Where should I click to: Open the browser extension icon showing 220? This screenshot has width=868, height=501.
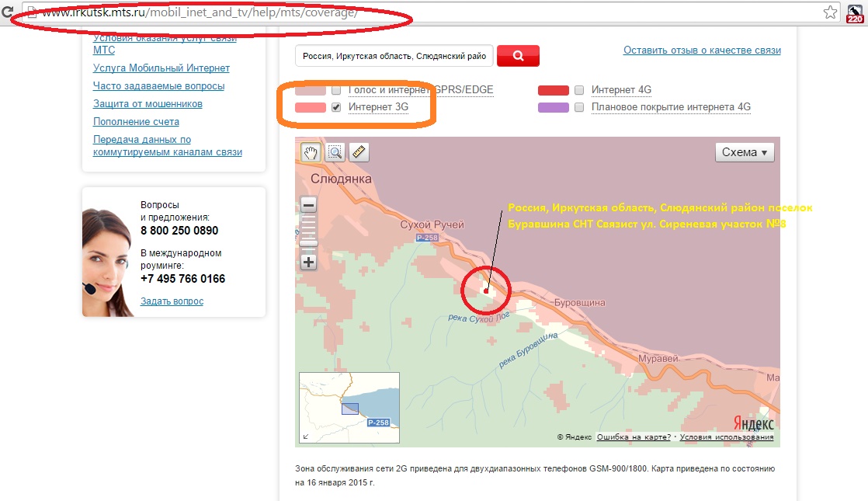tap(855, 13)
